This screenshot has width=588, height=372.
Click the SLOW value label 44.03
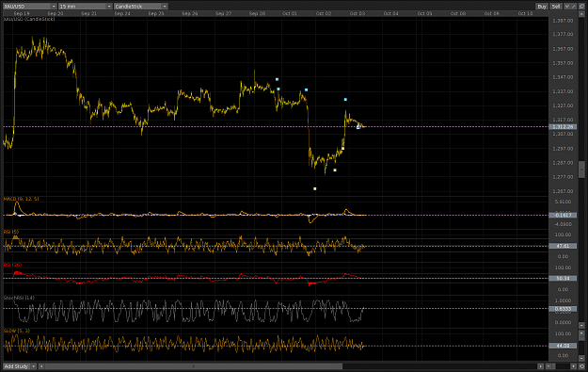pyautogui.click(x=563, y=346)
